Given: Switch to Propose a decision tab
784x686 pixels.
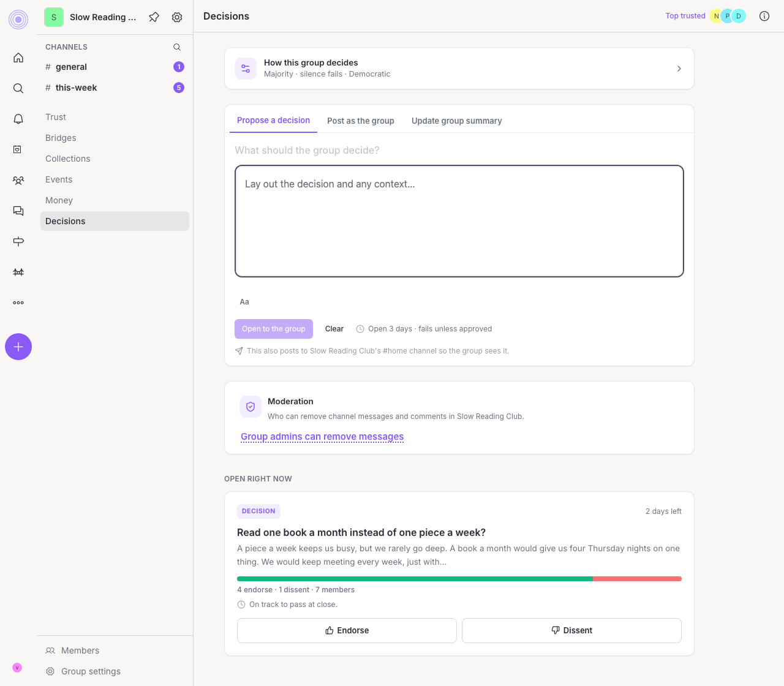Looking at the screenshot, I should [x=273, y=120].
